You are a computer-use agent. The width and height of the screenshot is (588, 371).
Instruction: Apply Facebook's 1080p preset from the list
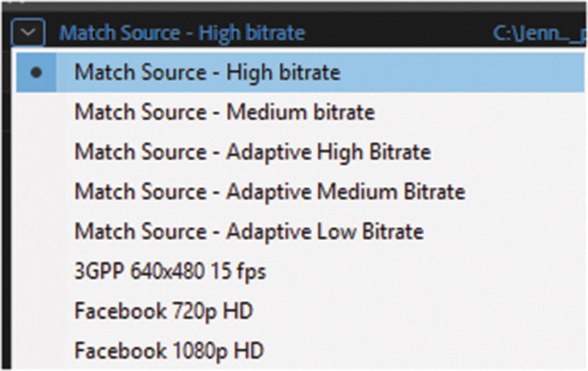169,350
